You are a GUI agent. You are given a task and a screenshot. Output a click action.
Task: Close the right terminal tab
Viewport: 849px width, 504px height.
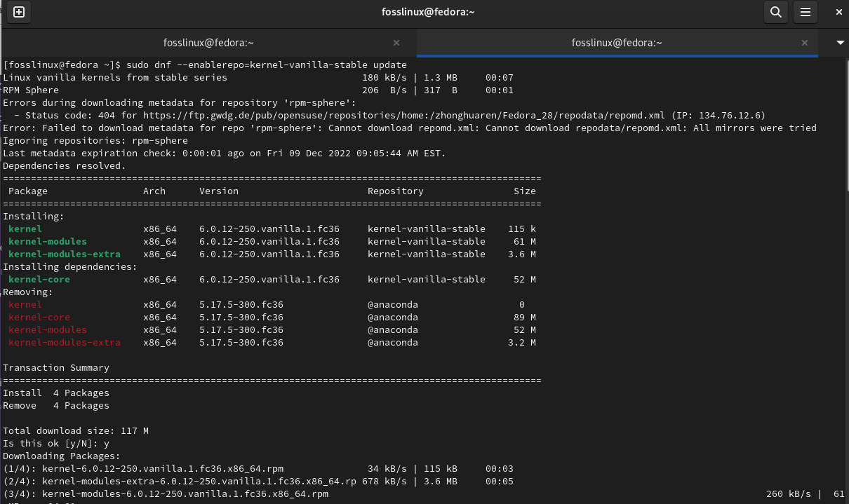click(x=805, y=43)
